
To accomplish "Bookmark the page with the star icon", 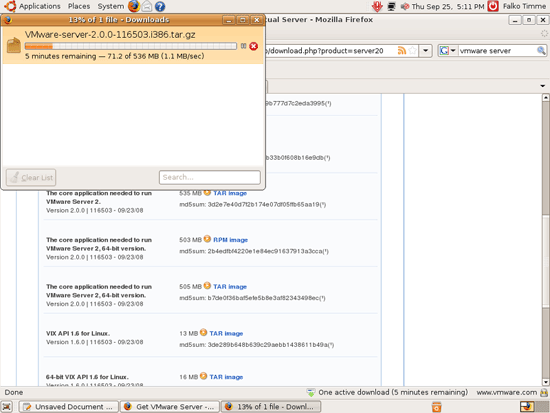I will click(x=413, y=51).
